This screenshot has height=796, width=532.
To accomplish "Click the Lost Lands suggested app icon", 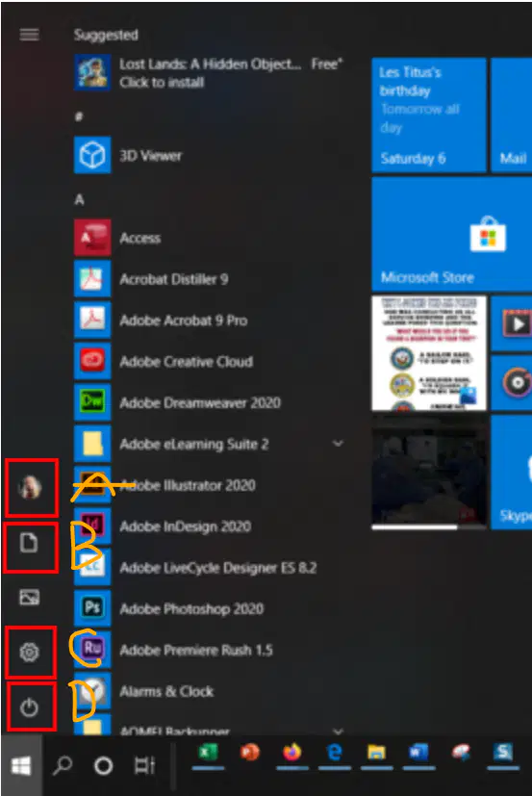I will (92, 72).
